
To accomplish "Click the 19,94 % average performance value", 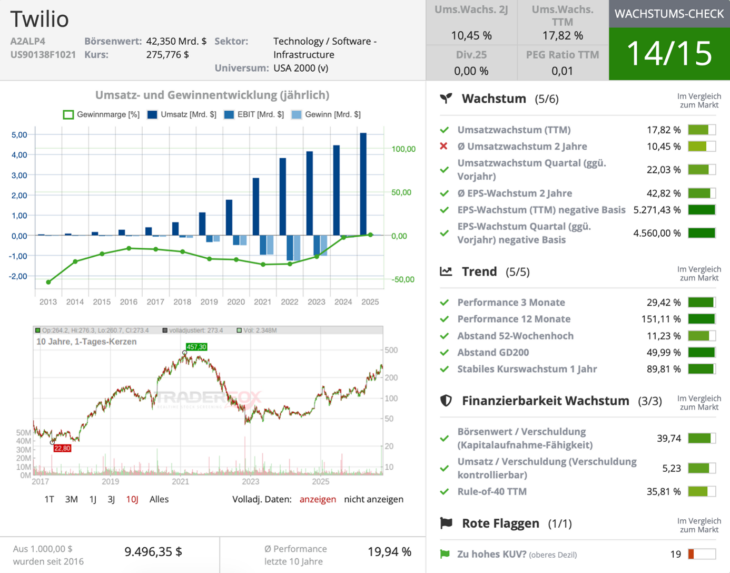I will [x=389, y=552].
